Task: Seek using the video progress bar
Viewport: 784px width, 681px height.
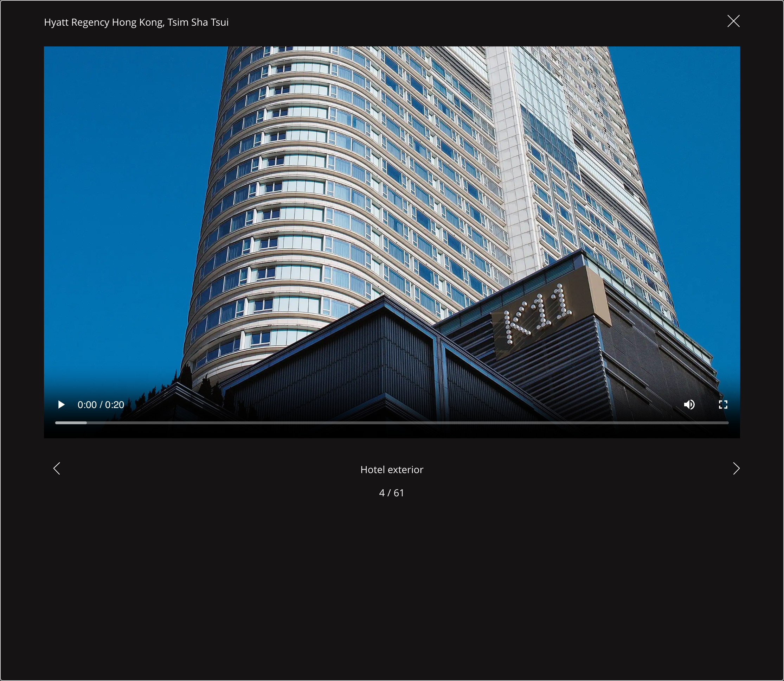Action: (x=391, y=422)
